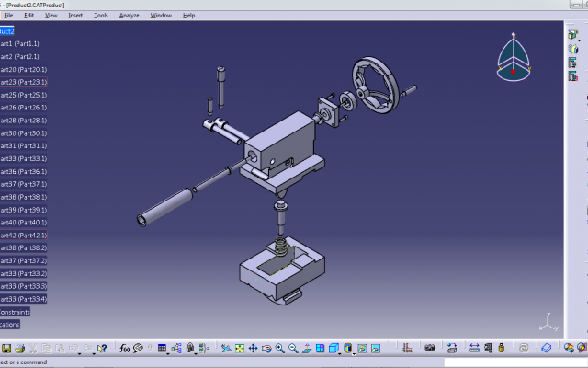Click the Lock icon

[190, 348]
